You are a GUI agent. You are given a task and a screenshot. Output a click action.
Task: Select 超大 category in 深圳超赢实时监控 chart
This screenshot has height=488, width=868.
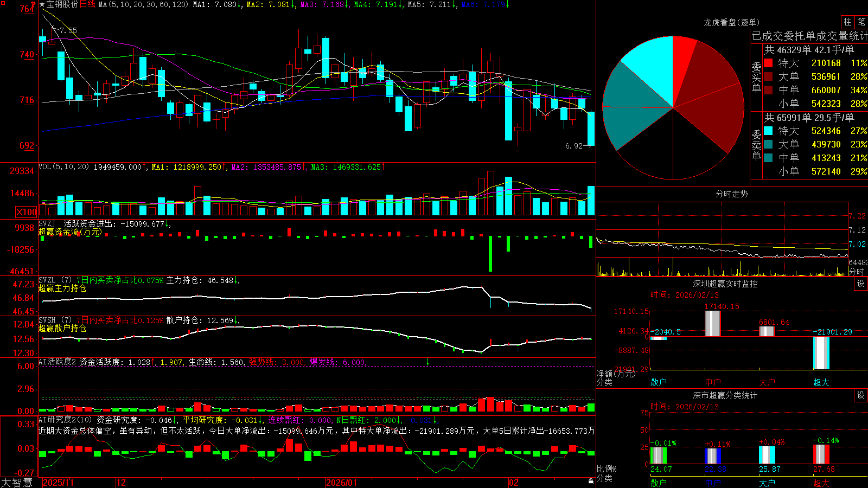[821, 382]
